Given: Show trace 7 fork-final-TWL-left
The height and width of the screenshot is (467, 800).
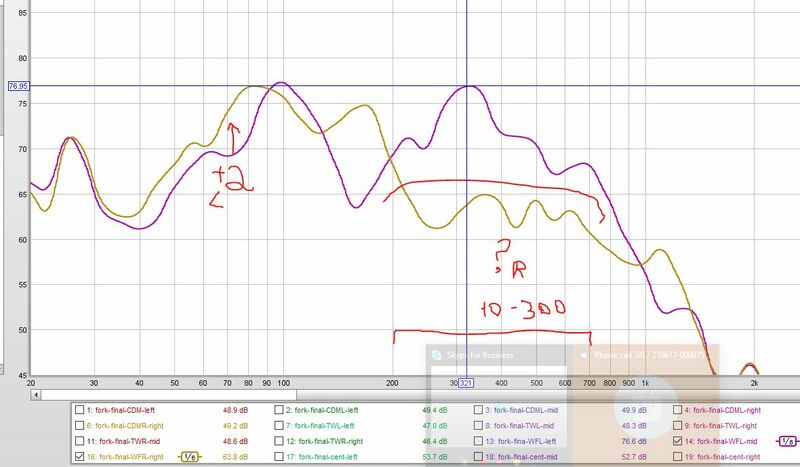Looking at the screenshot, I should pos(279,425).
